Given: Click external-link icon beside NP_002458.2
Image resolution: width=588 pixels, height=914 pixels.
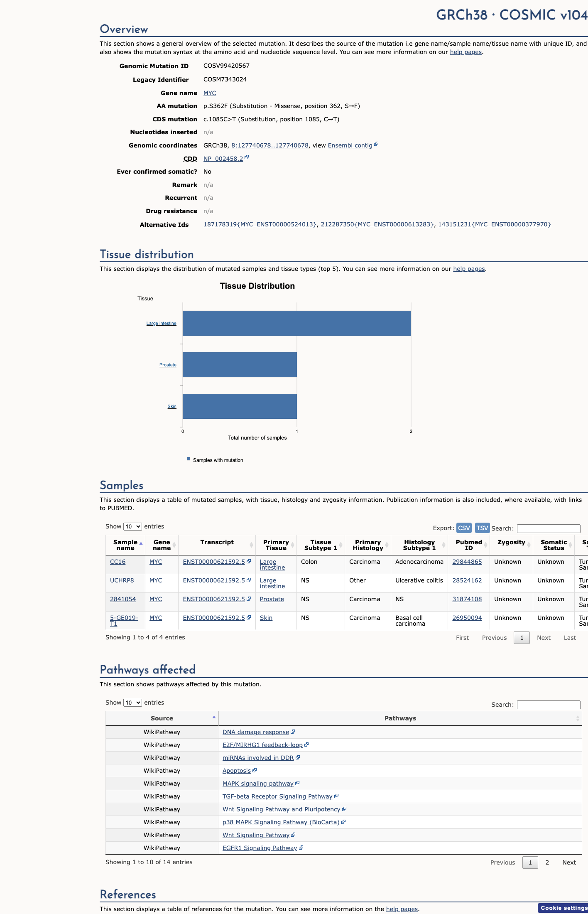Looking at the screenshot, I should (x=247, y=157).
